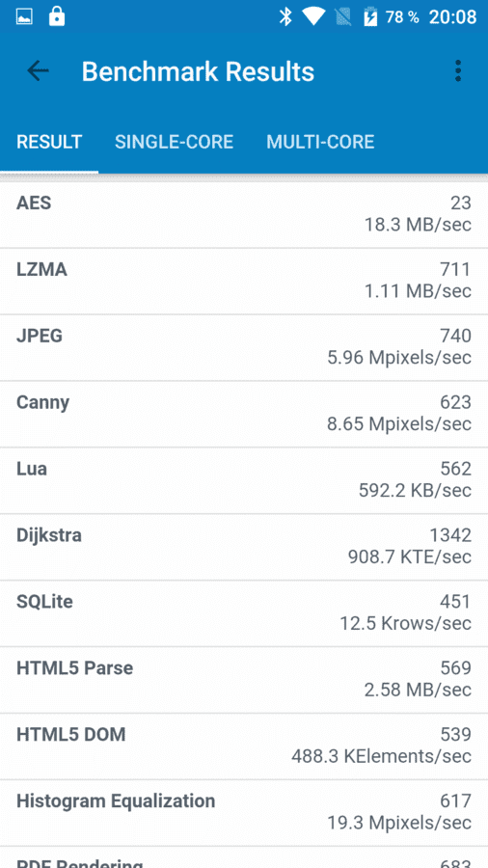The image size is (488, 868).
Task: Select the RESULT tab
Action: pyautogui.click(x=49, y=142)
